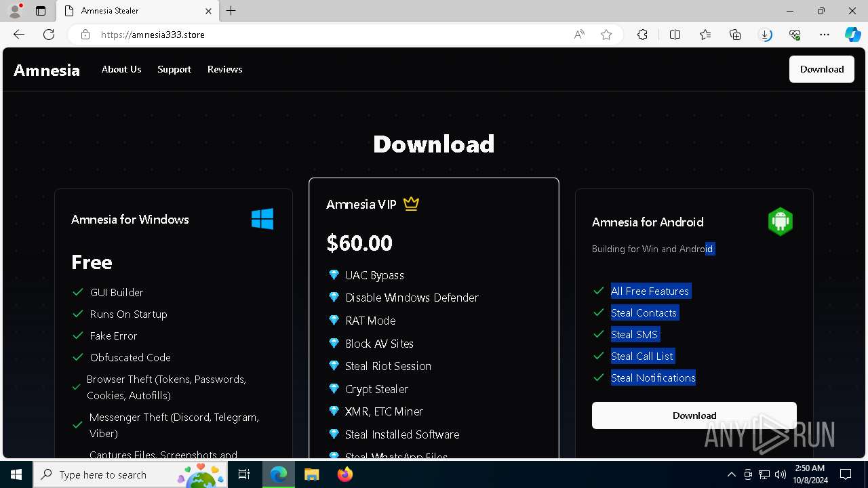
Task: Click the 'Steal SMS' highlighted text
Action: pos(634,334)
